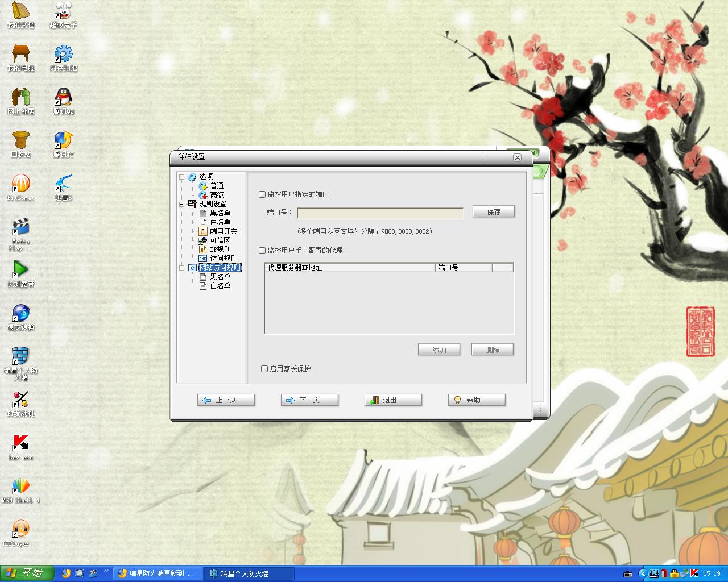Enable 监控用户指定的端口 checkbox
728x582 pixels.
262,194
